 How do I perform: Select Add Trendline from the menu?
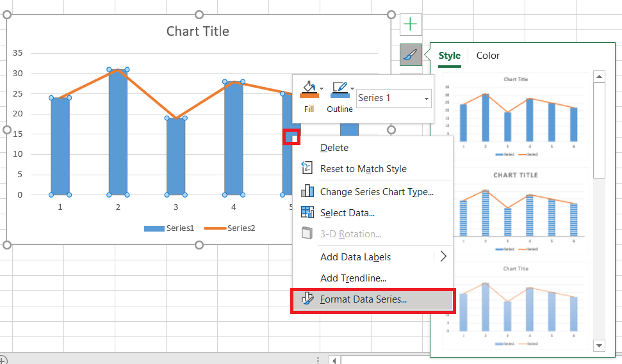click(353, 278)
